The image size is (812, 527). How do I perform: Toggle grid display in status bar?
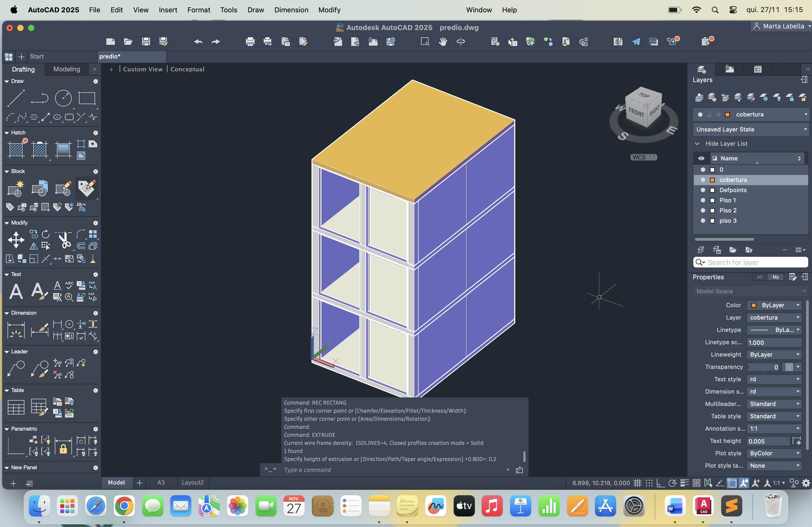point(637,483)
